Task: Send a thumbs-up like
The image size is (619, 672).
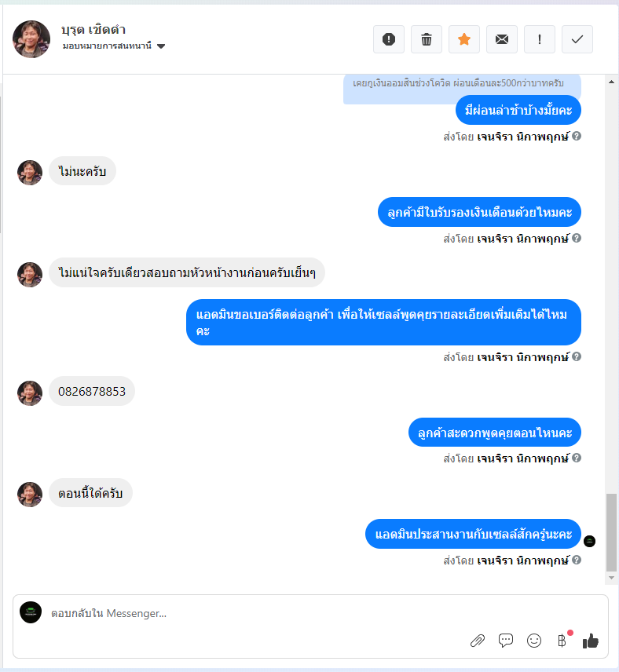Action: click(x=591, y=641)
